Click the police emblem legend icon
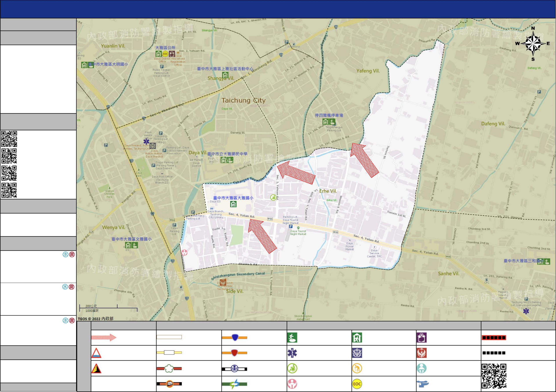The image size is (556, 392). pyautogui.click(x=357, y=353)
